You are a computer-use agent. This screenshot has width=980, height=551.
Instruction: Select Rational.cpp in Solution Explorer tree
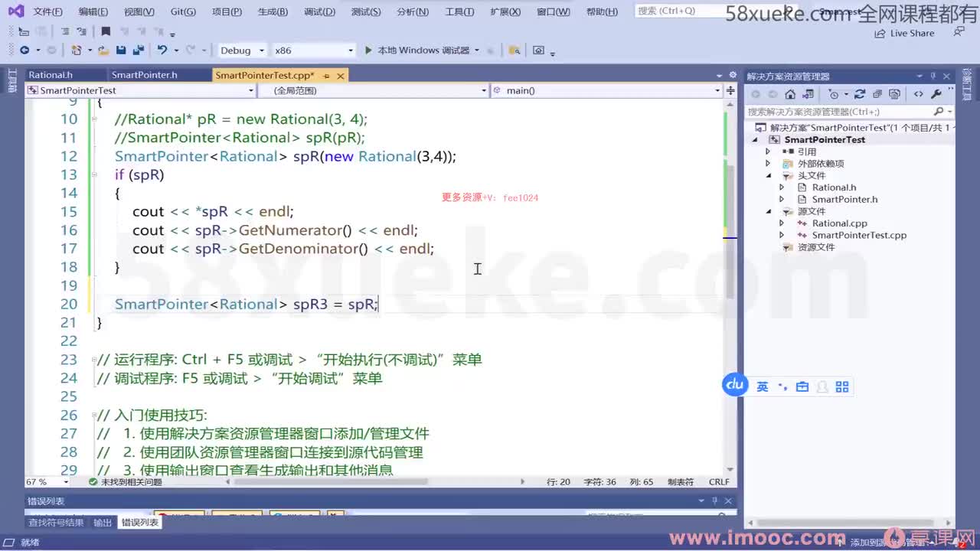pyautogui.click(x=839, y=223)
